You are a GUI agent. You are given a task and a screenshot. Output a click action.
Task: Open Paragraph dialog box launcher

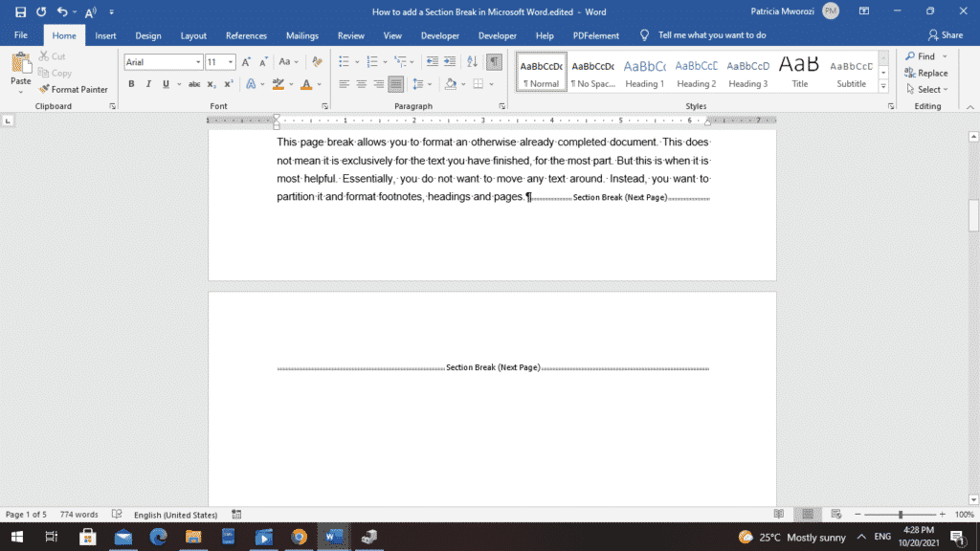[501, 106]
